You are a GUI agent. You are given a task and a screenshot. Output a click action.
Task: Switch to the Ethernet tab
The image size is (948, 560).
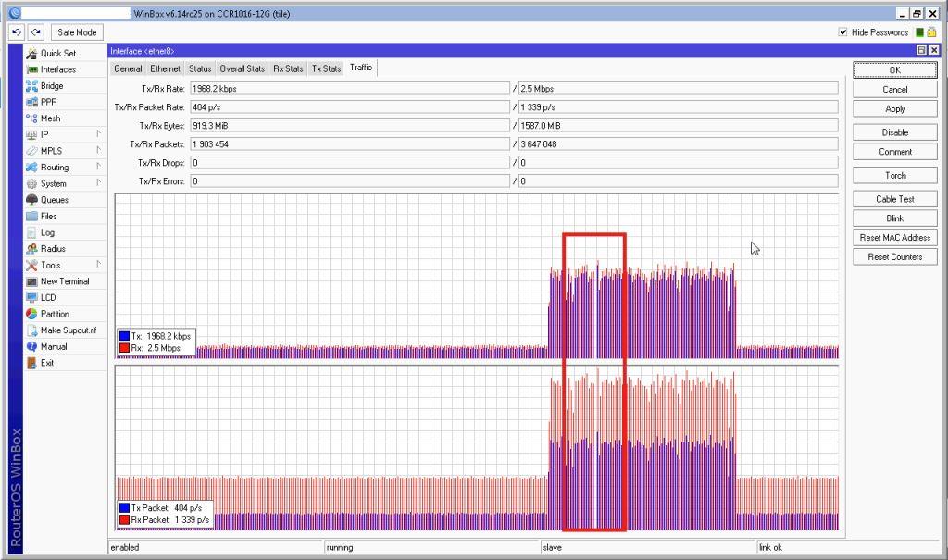[x=166, y=68]
